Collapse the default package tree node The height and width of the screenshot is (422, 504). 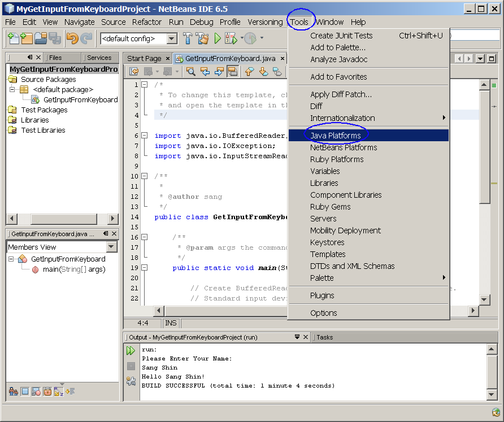[x=12, y=89]
